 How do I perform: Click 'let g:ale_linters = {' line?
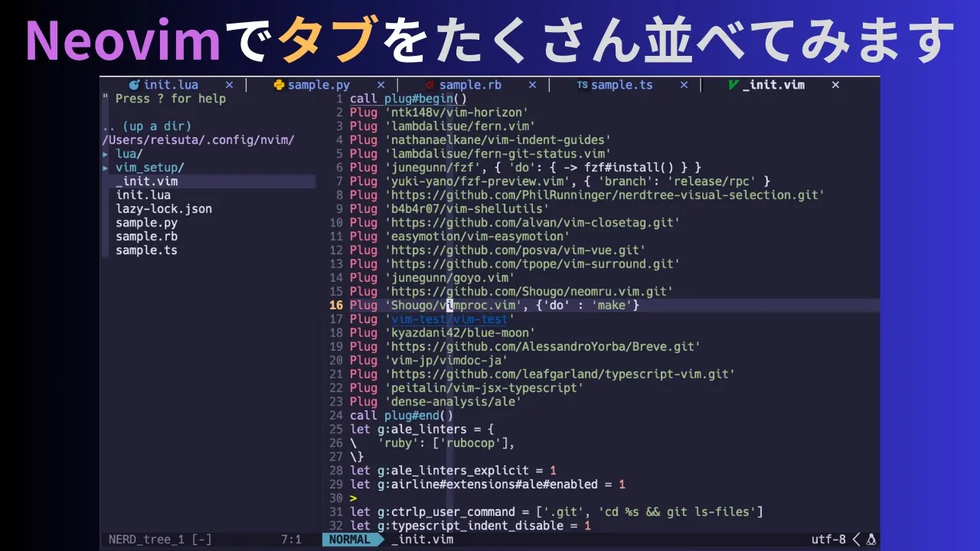(422, 429)
